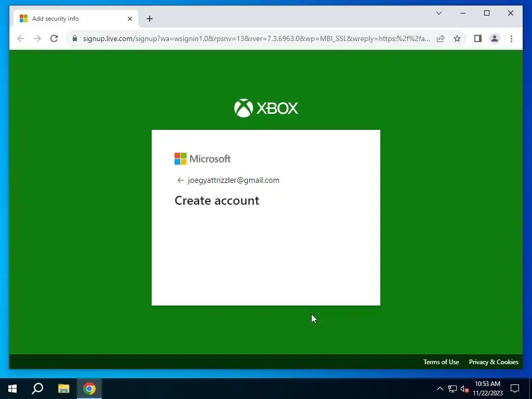Viewport: 532px width, 399px height.
Task: Open Terms of Use link
Action: pos(441,362)
